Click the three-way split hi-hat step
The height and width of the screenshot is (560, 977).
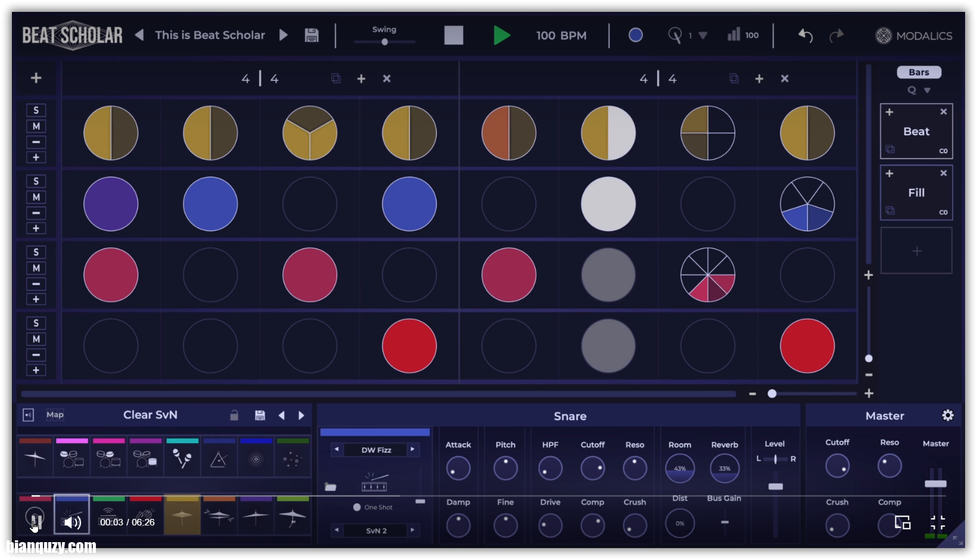coord(310,133)
